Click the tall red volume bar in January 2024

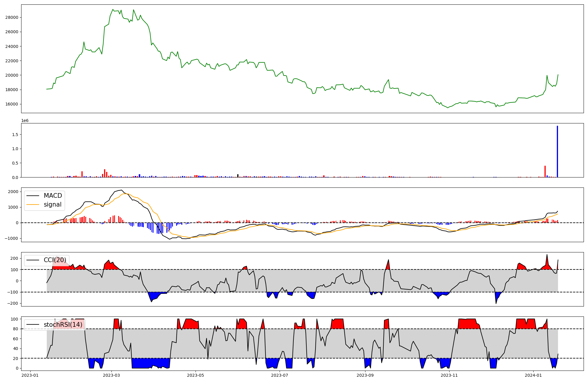(545, 172)
